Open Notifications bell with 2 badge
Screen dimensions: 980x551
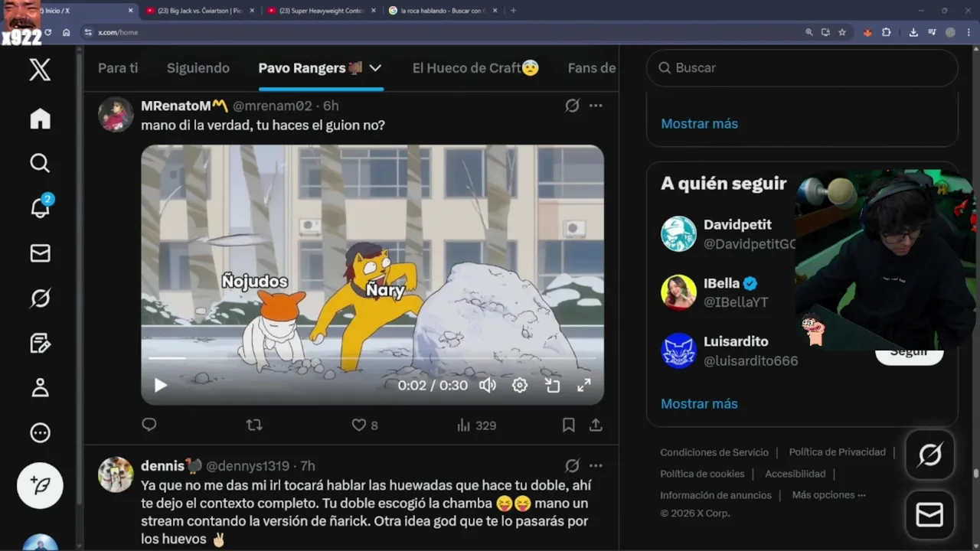(40, 207)
